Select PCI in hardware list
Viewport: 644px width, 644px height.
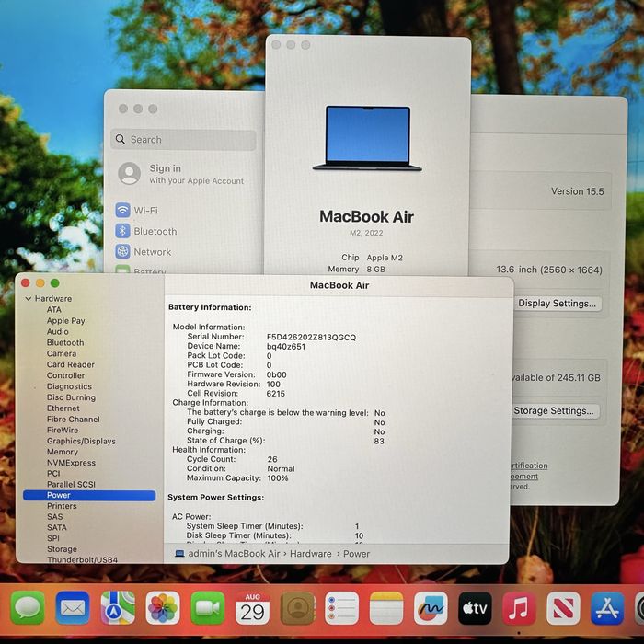tap(53, 473)
